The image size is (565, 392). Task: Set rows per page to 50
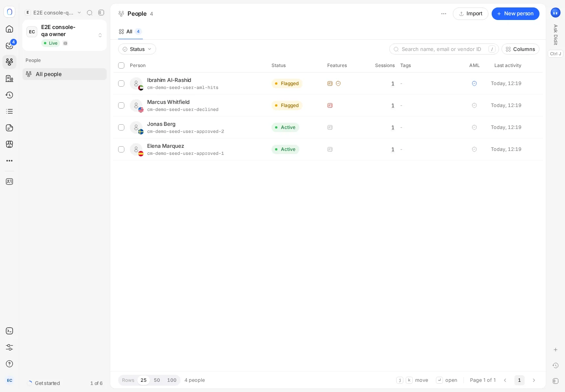157,380
